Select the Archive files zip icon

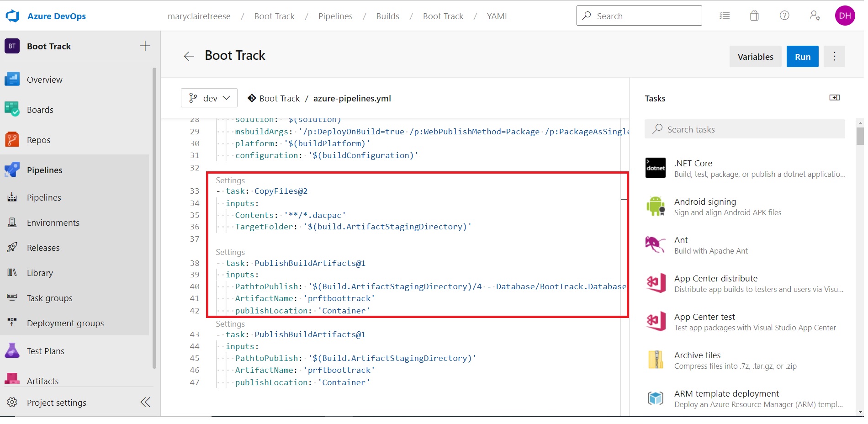[656, 360]
